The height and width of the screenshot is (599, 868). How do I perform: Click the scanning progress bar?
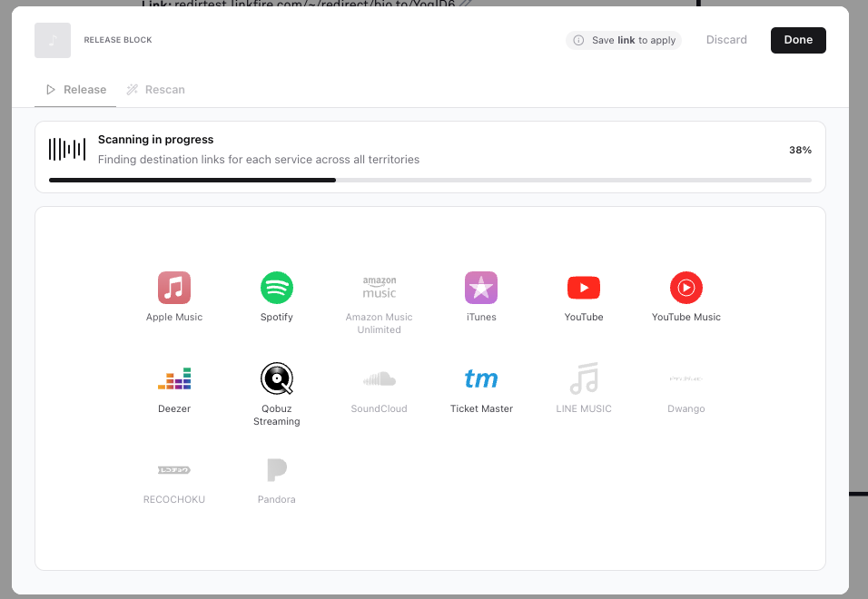click(x=430, y=181)
